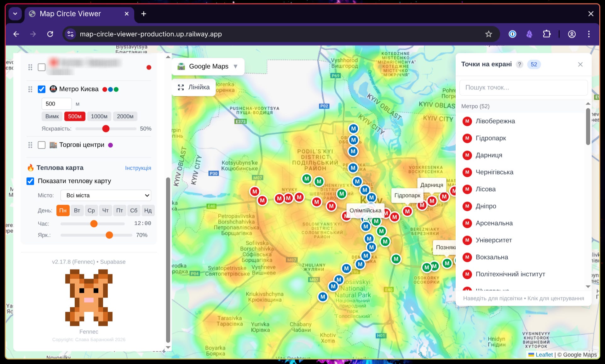Viewport: 605px width, 364px height.
Task: Click the Пошук точок search field
Action: (523, 88)
